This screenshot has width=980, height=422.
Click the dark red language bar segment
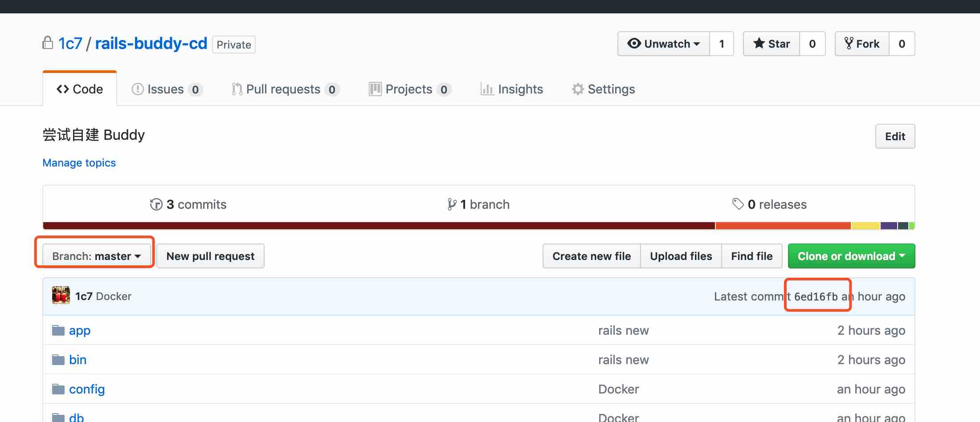(379, 226)
